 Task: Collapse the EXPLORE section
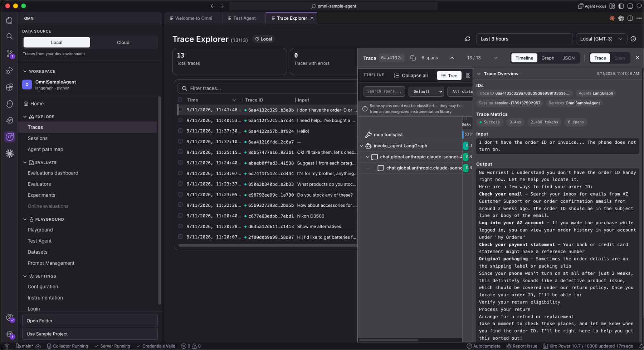(25, 117)
